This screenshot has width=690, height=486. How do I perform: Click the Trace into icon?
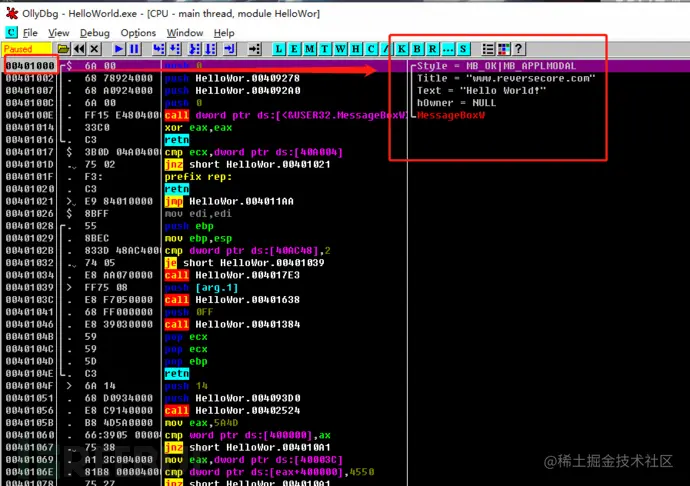pos(195,49)
